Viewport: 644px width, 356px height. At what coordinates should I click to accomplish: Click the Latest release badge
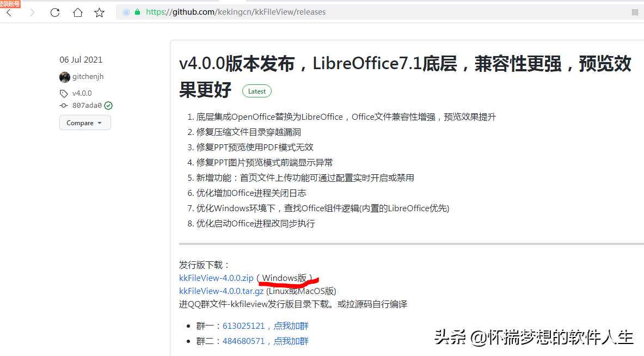tap(257, 91)
